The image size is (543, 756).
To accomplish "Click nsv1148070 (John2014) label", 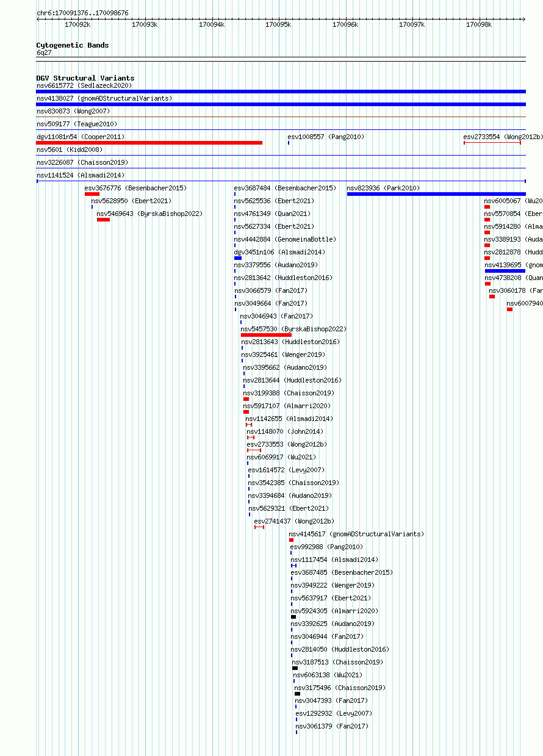I will click(285, 431).
